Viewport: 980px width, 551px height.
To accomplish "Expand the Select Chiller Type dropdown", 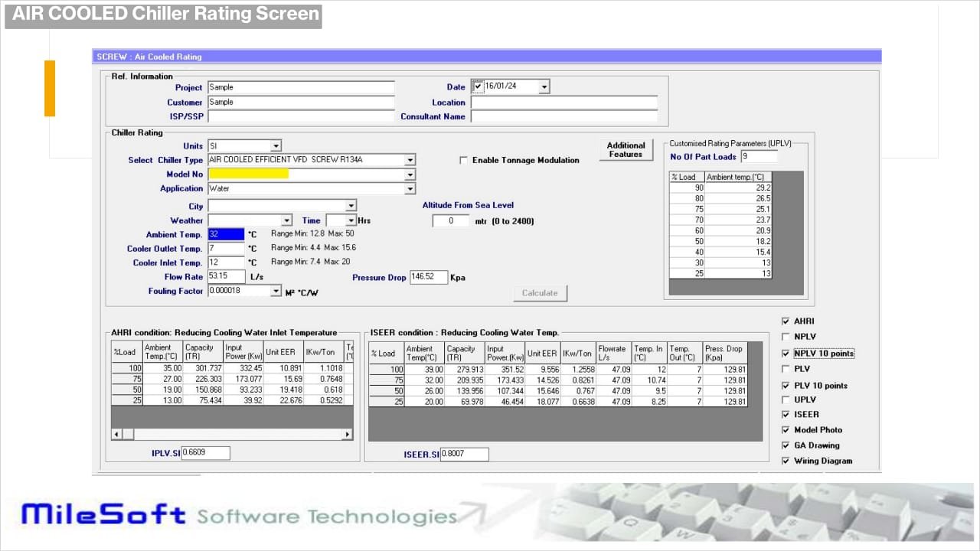I will [410, 160].
